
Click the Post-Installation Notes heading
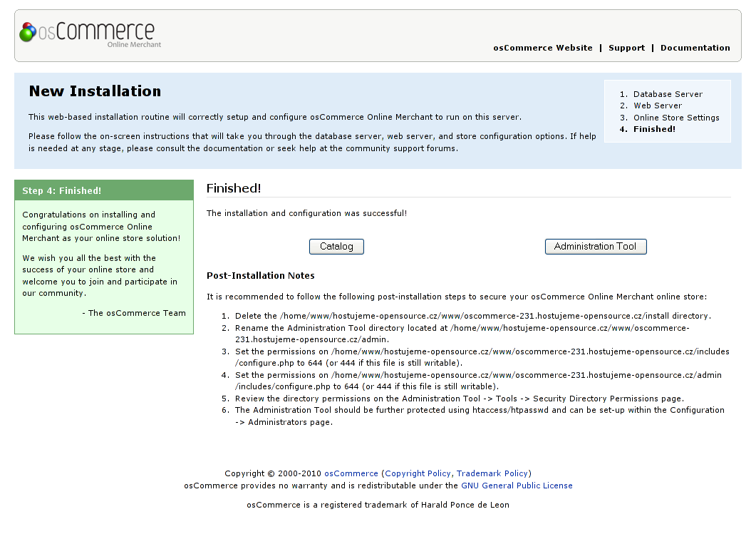pyautogui.click(x=260, y=276)
